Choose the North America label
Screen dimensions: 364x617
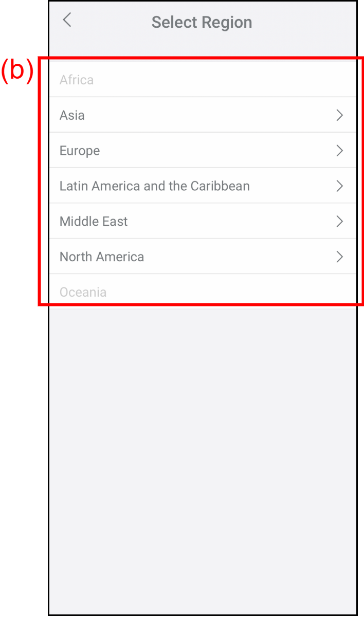click(x=102, y=257)
